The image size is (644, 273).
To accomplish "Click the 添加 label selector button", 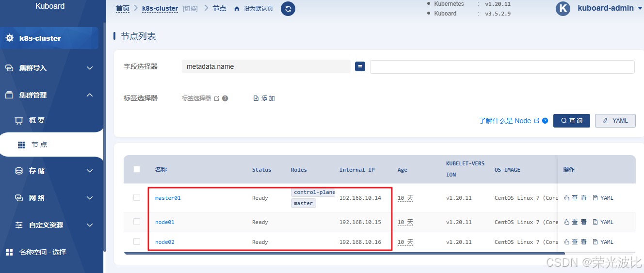I will point(264,98).
